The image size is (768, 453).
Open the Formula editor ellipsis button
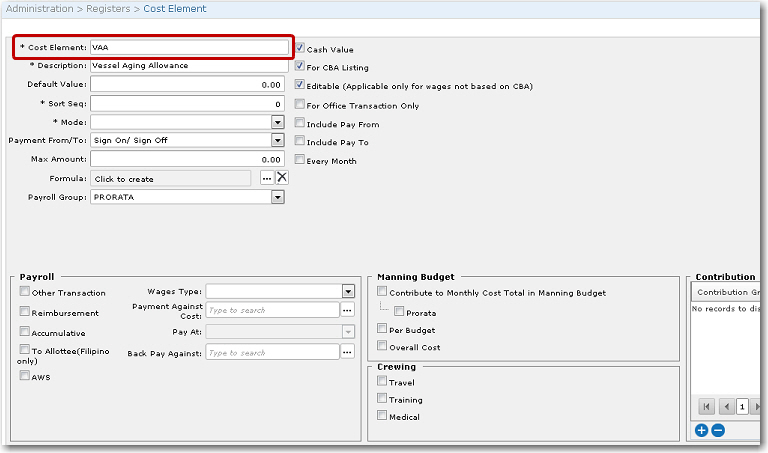[266, 178]
